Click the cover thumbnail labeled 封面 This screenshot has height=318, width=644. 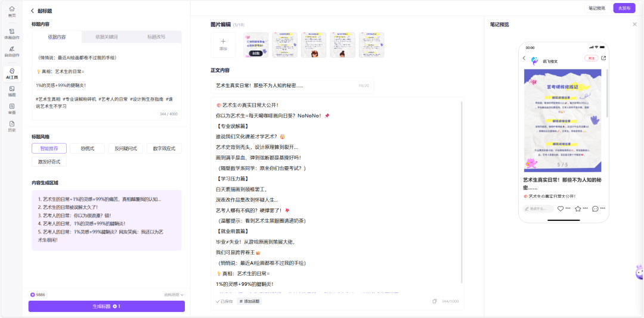pyautogui.click(x=256, y=45)
